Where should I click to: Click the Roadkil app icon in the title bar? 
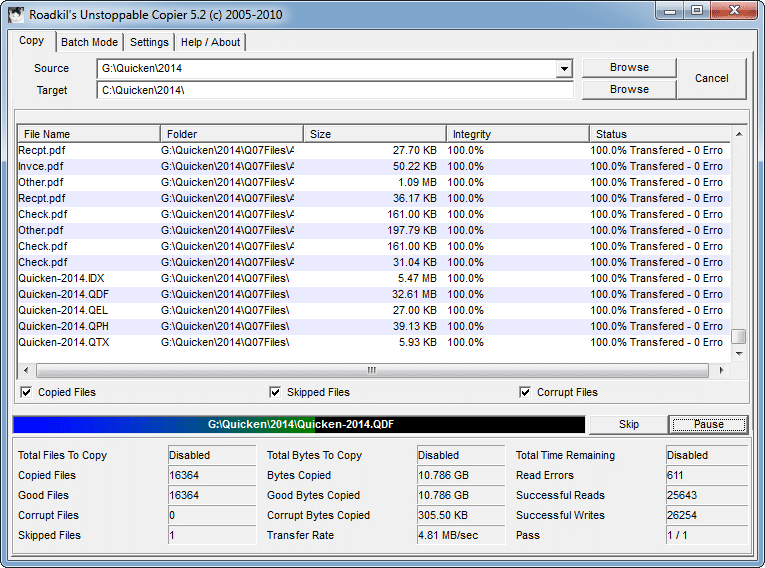pos(16,14)
